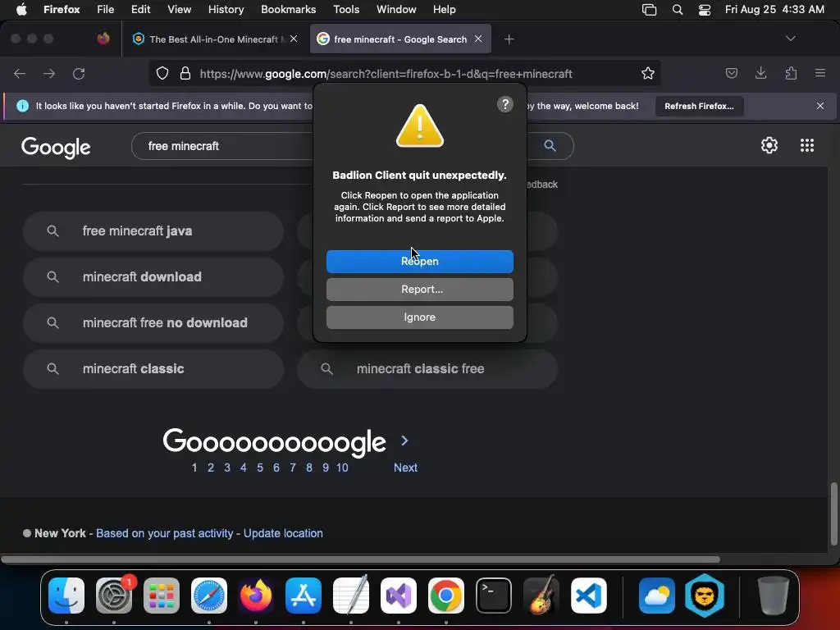Image resolution: width=840 pixels, height=630 pixels.
Task: Expand the list all tabs chevron
Action: (x=790, y=39)
